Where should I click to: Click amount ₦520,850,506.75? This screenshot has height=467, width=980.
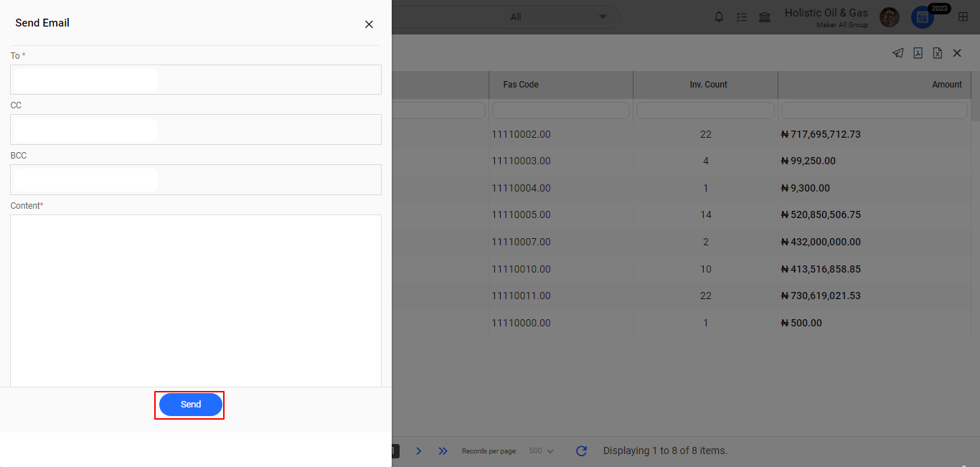pyautogui.click(x=821, y=215)
